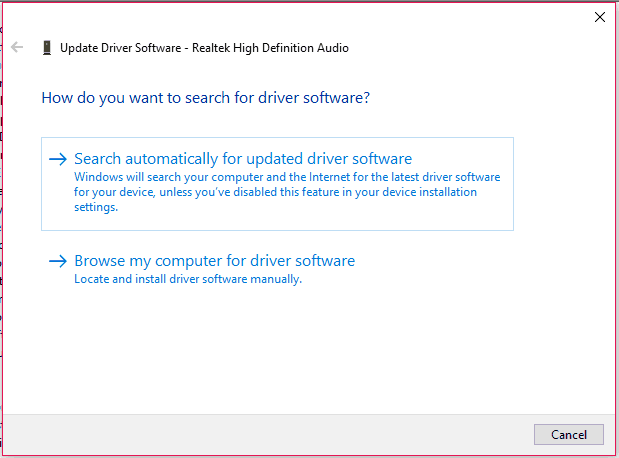619x458 pixels.
Task: Click the blank white area below the Browse option
Action: point(300,350)
